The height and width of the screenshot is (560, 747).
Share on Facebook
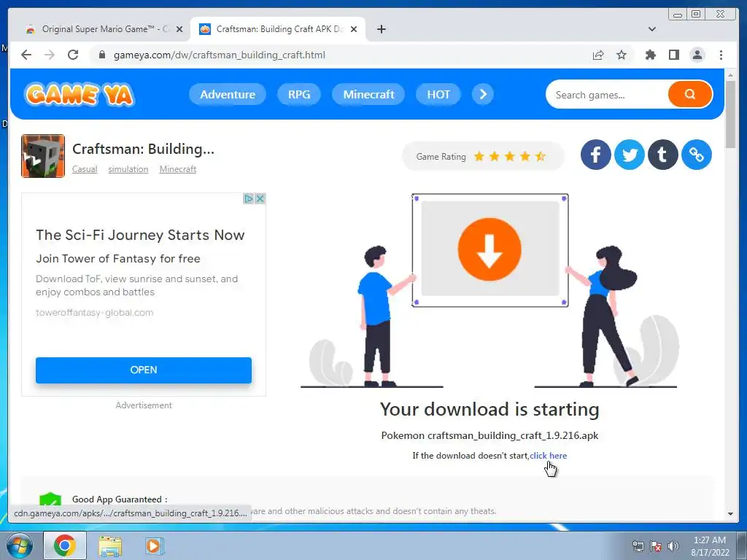point(595,155)
